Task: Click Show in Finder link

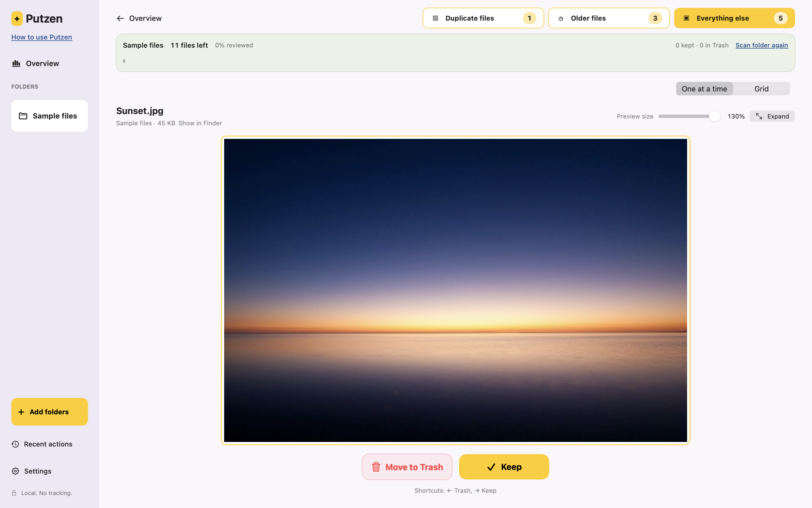Action: 200,123
